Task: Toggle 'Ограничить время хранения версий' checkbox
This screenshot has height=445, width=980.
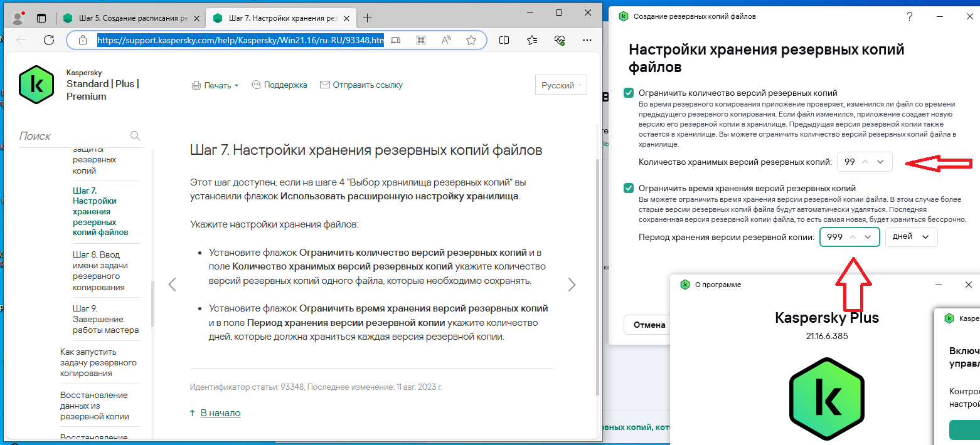Action: (x=629, y=188)
